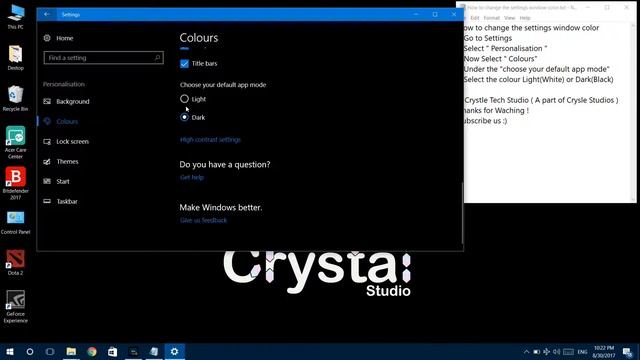
Task: Click the Settings gear in the taskbar
Action: tap(174, 351)
